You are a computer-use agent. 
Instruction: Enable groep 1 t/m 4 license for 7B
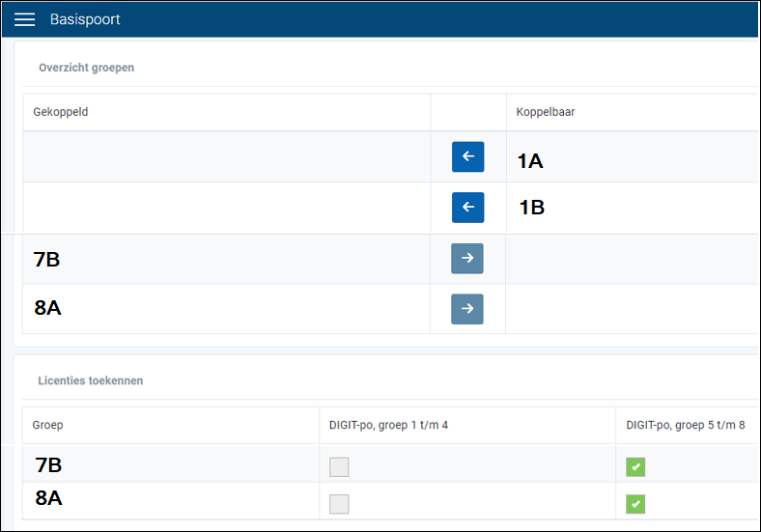pos(339,467)
